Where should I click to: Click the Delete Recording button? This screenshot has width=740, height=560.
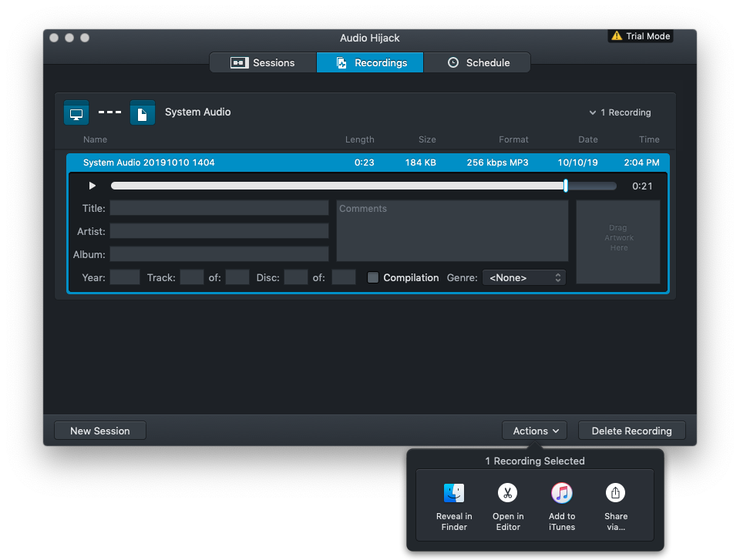[631, 431]
